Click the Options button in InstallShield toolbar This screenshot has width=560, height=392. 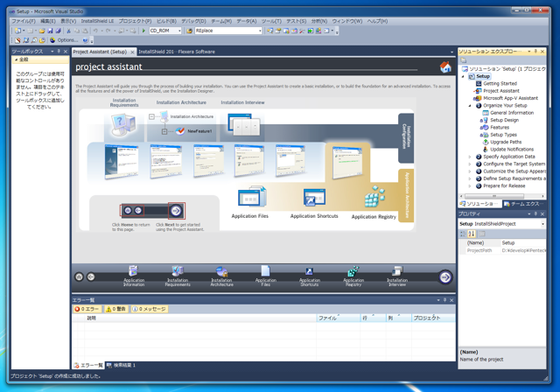[x=64, y=40]
